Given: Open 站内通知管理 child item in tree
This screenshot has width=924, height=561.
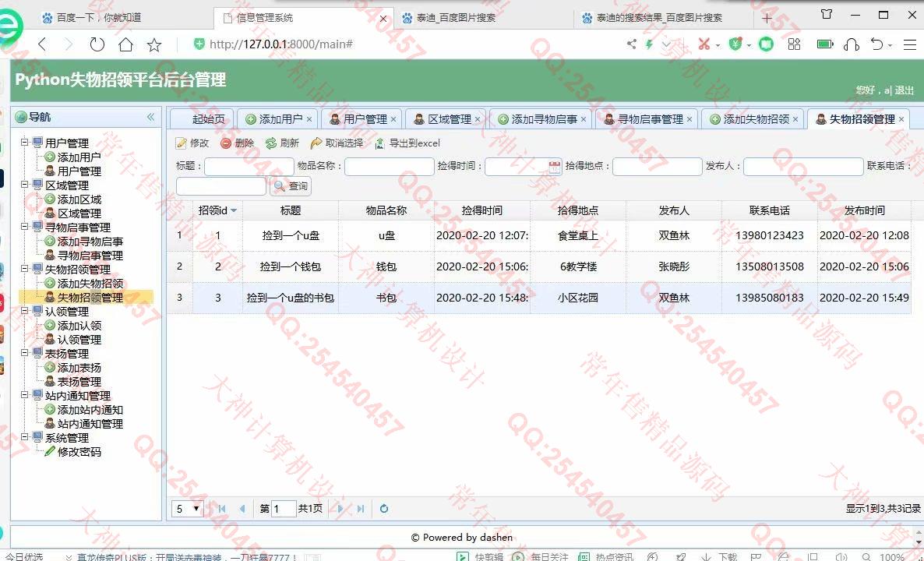Looking at the screenshot, I should tap(90, 425).
